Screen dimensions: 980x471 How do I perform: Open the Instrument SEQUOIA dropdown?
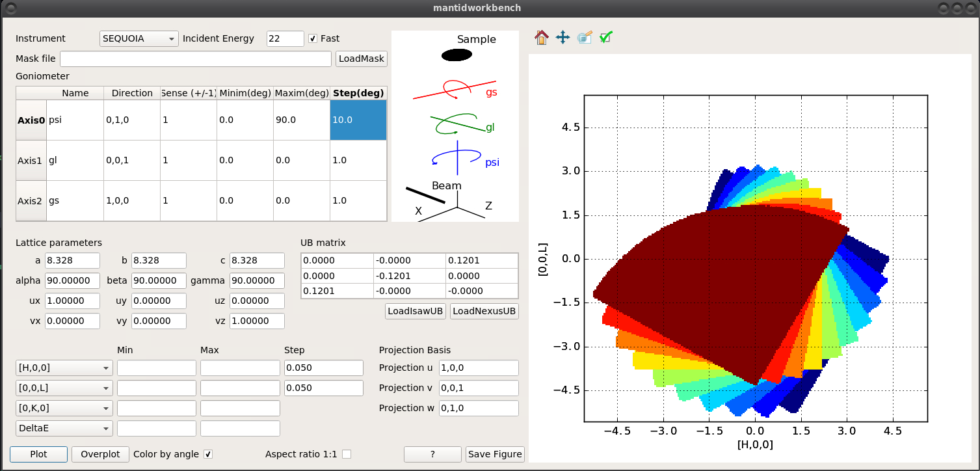pyautogui.click(x=139, y=38)
